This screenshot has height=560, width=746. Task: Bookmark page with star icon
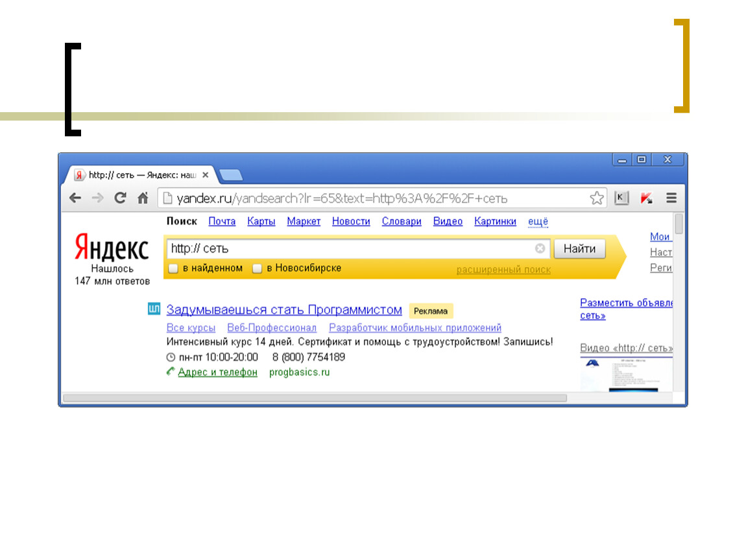596,198
